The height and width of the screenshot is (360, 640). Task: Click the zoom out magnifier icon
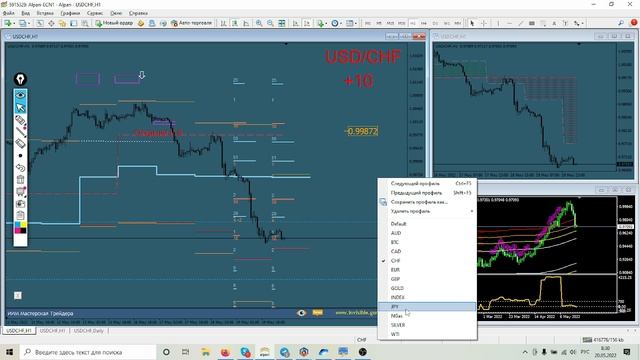270,23
